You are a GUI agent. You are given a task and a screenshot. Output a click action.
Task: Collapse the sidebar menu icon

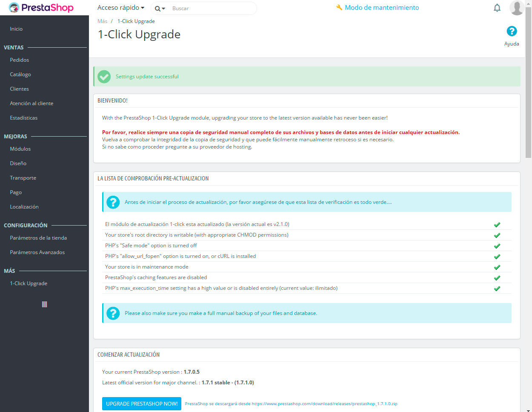(44, 304)
